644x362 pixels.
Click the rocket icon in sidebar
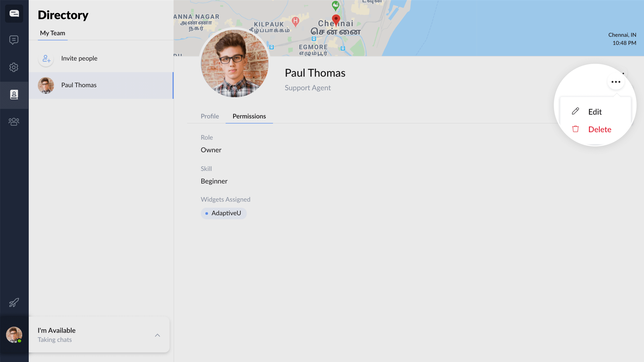[14, 303]
